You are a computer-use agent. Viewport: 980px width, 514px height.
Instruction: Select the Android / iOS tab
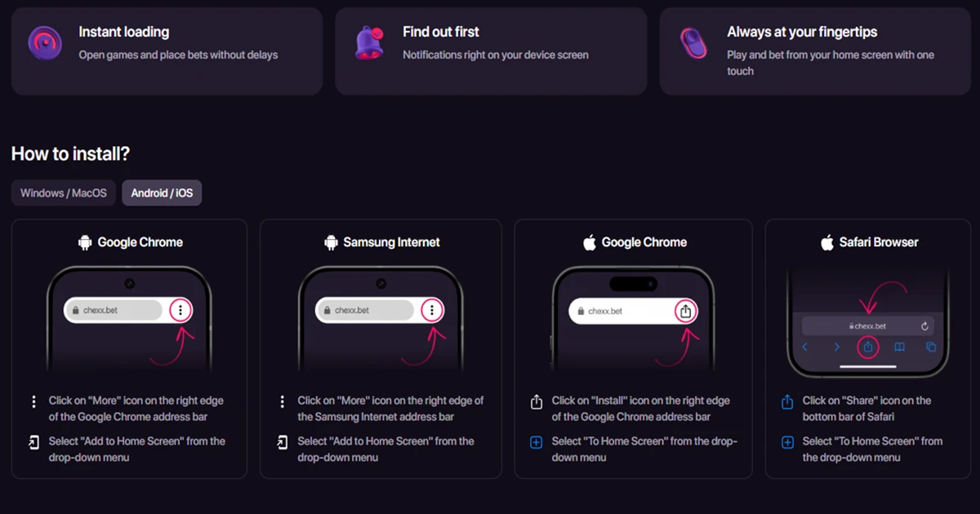pyautogui.click(x=162, y=193)
